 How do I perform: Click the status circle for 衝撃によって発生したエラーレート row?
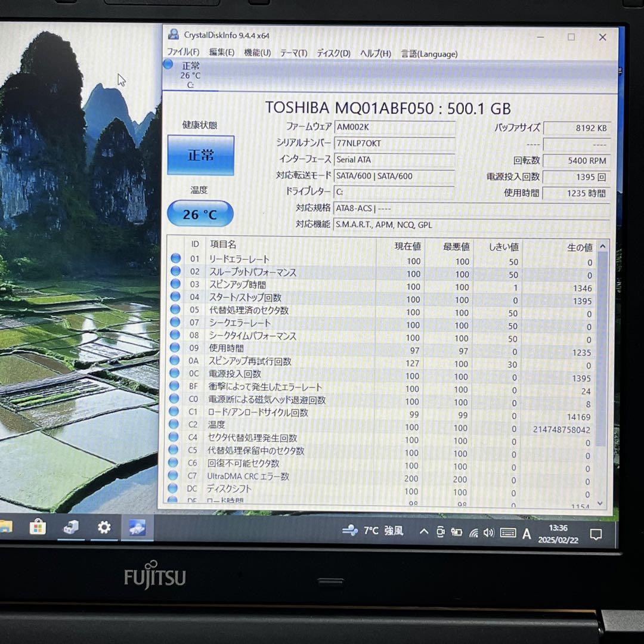(174, 386)
